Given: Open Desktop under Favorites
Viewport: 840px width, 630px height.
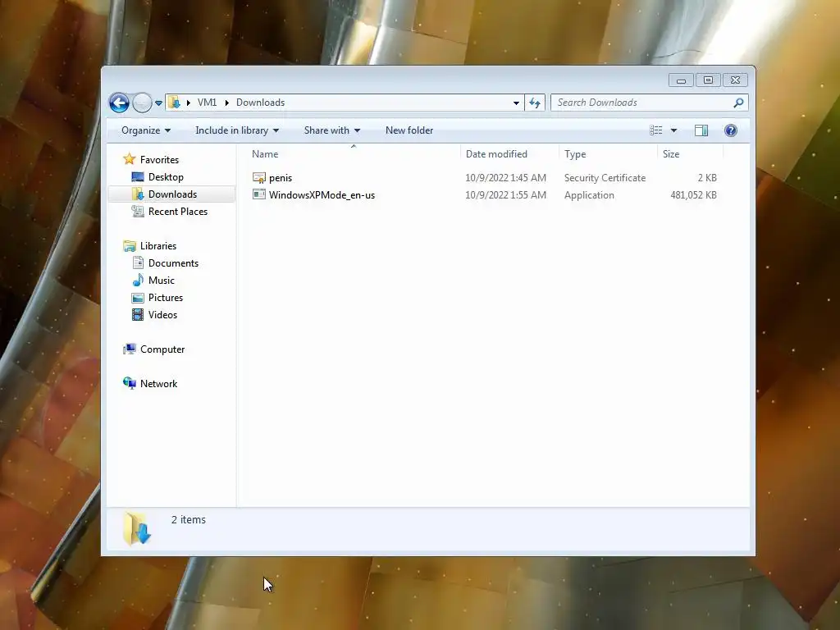Looking at the screenshot, I should tap(166, 177).
